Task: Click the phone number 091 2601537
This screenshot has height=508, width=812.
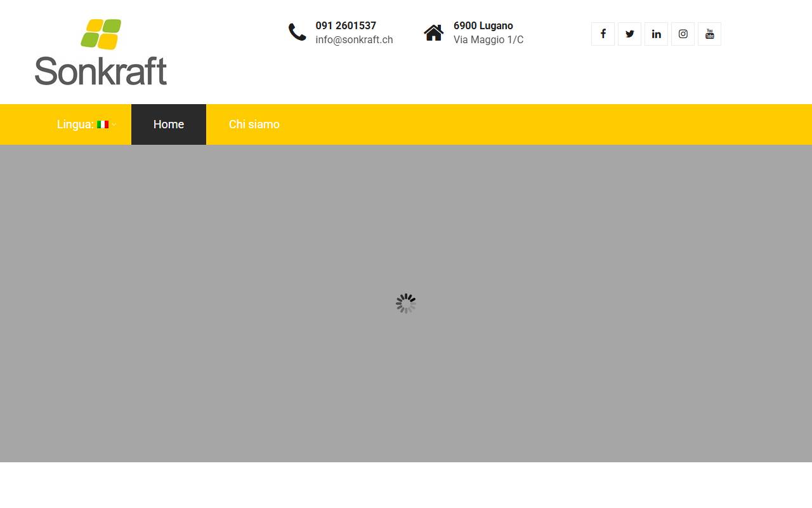Action: 346,26
